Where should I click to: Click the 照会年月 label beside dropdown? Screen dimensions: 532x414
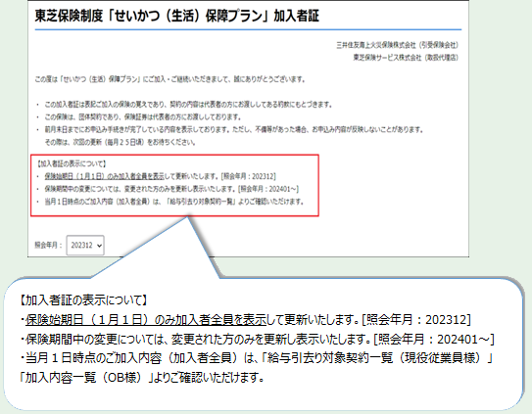48,245
